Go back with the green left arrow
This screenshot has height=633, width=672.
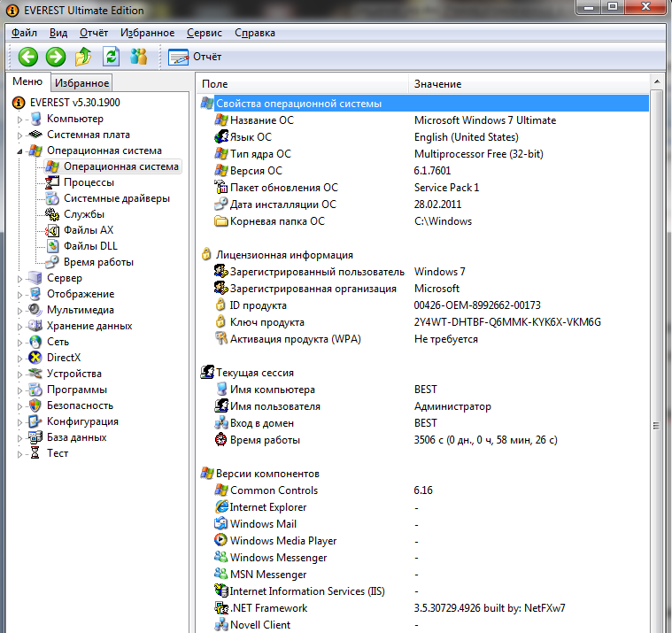point(27,57)
